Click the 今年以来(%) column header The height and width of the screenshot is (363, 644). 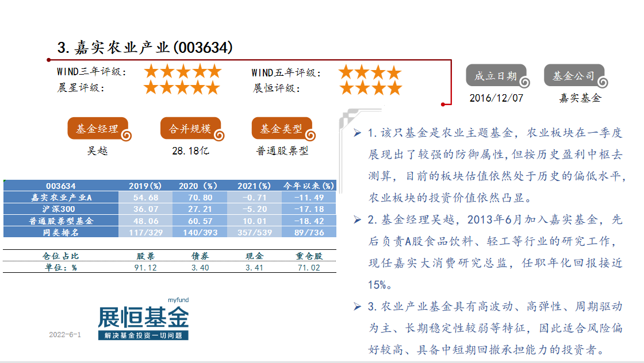(309, 186)
